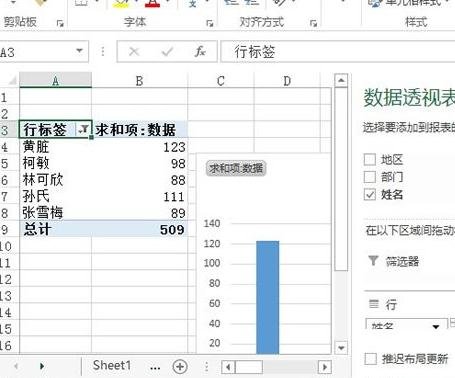
Task: Select cell containing 黄脏
Action: click(x=55, y=147)
